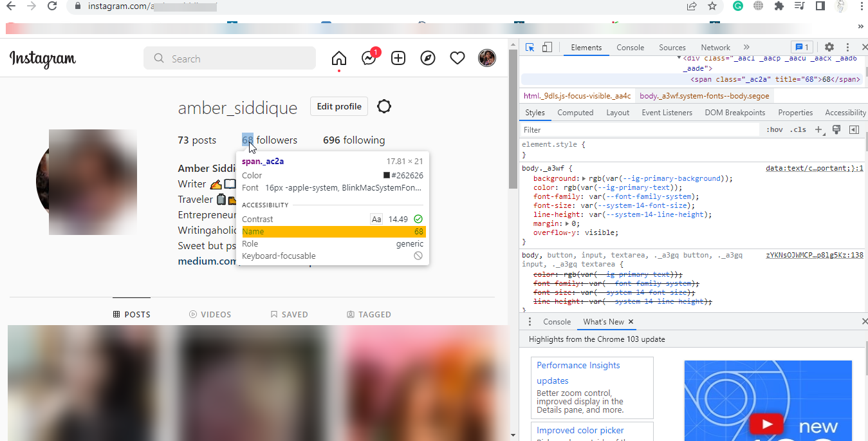This screenshot has height=441, width=868.
Task: Select body._a3wf breadcrumb in DevTools
Action: [x=704, y=96]
